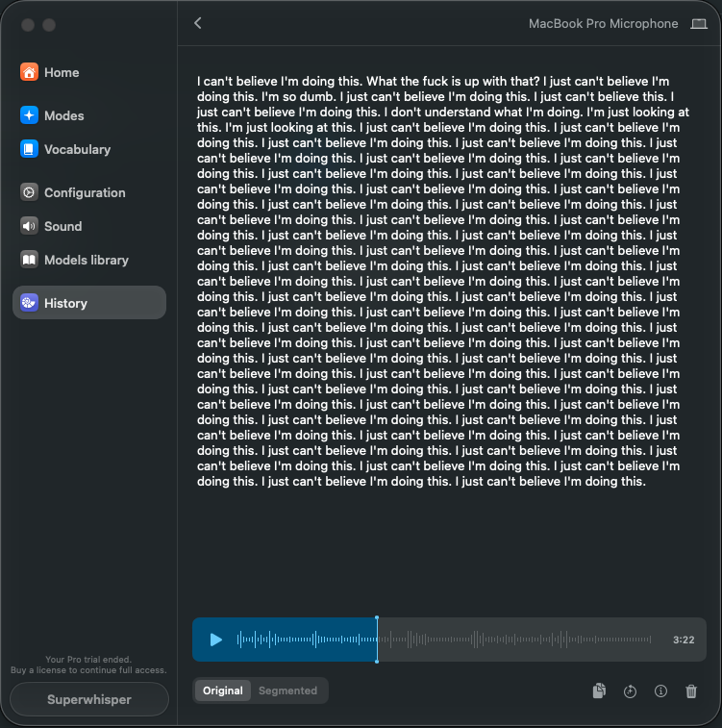This screenshot has height=728, width=722.
Task: Click the laptop microphone device icon
Action: [x=699, y=24]
